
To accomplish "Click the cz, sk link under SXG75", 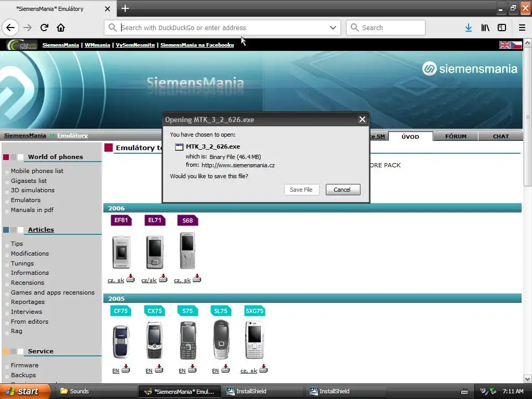I will (x=249, y=371).
